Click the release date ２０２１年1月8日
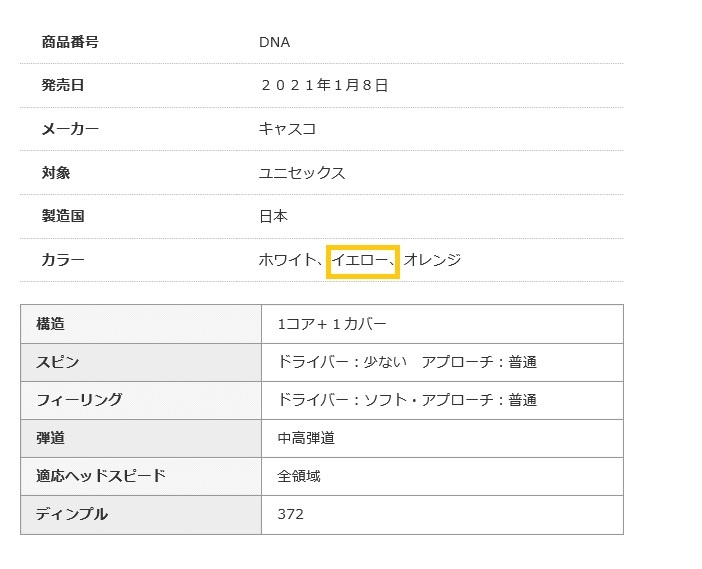Screen dimensions: 702x569 [x=323, y=86]
